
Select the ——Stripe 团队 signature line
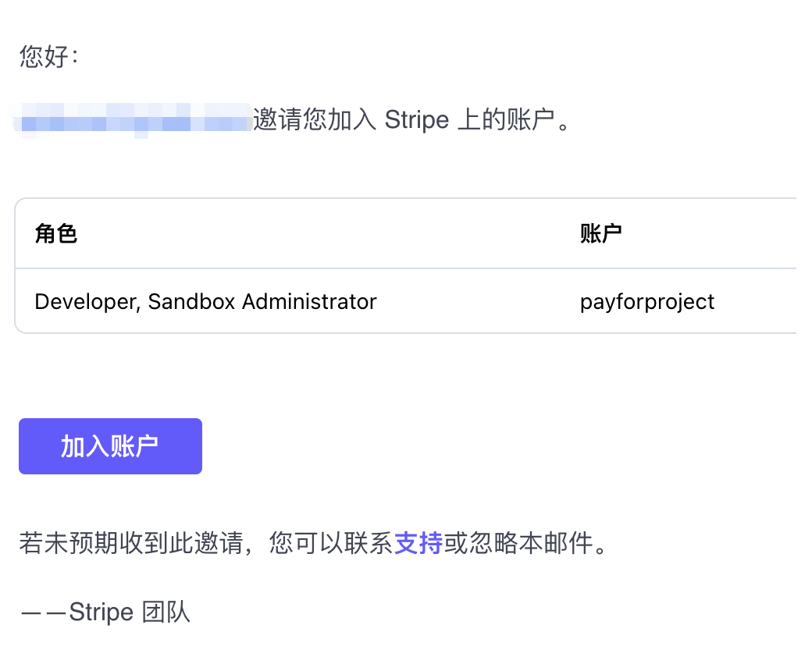click(104, 612)
